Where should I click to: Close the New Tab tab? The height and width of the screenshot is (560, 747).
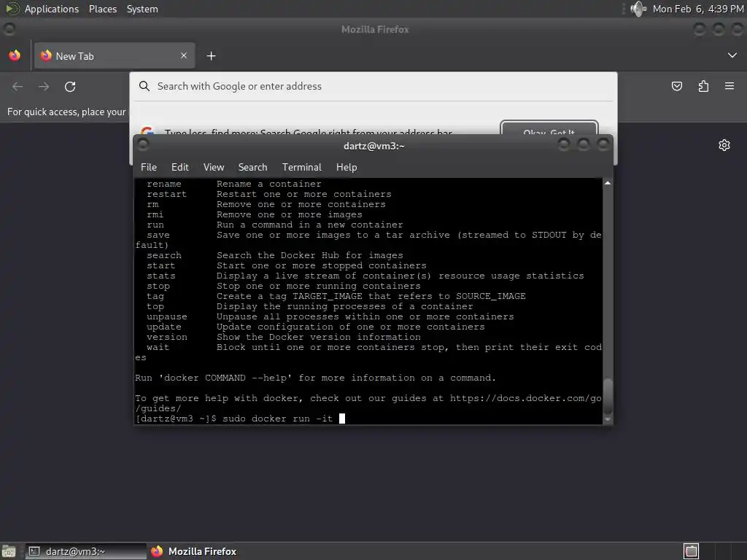pyautogui.click(x=184, y=55)
